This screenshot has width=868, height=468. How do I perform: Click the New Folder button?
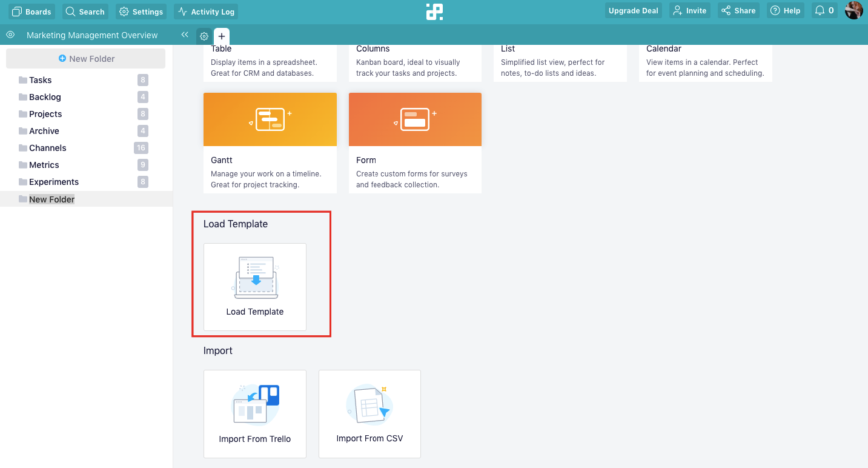pyautogui.click(x=85, y=59)
